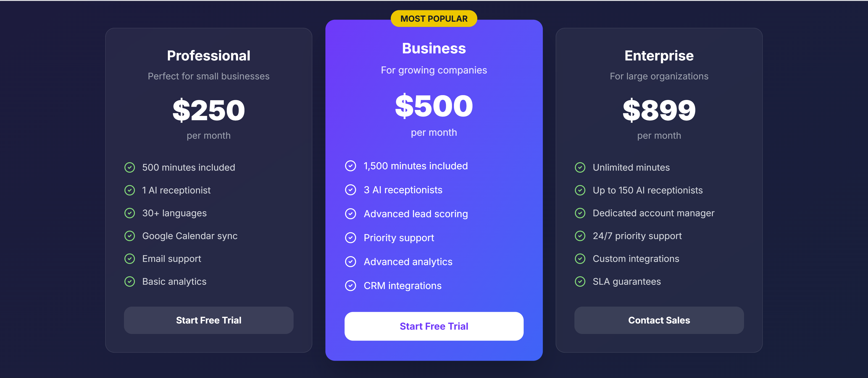Click the checkmark beside 30+ languages

point(130,213)
